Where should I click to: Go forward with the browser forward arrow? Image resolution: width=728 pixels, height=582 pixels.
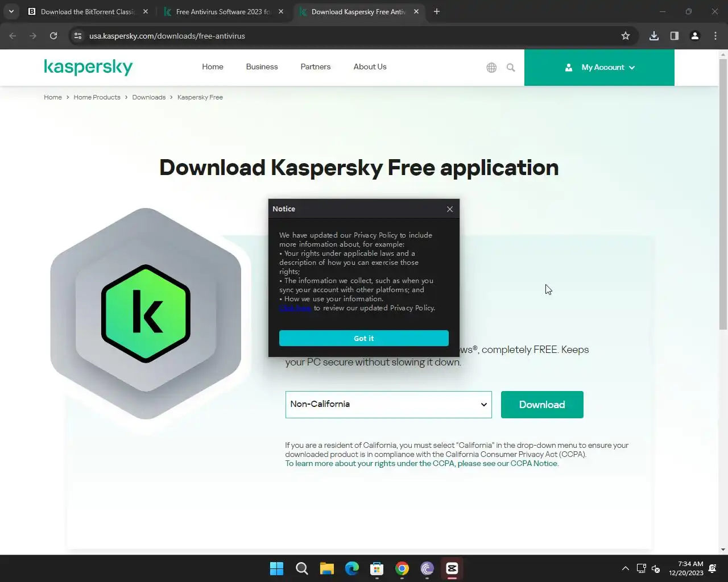pyautogui.click(x=33, y=36)
